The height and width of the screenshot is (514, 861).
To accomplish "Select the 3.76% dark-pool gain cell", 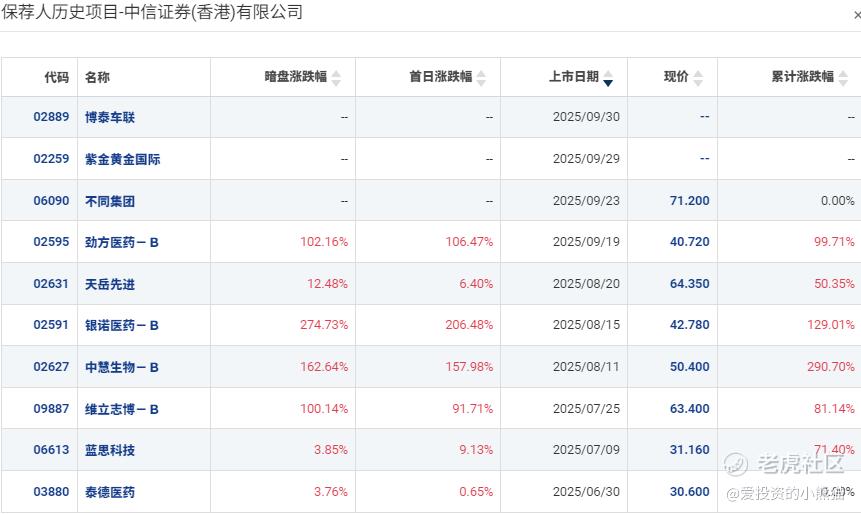I will coord(331,492).
